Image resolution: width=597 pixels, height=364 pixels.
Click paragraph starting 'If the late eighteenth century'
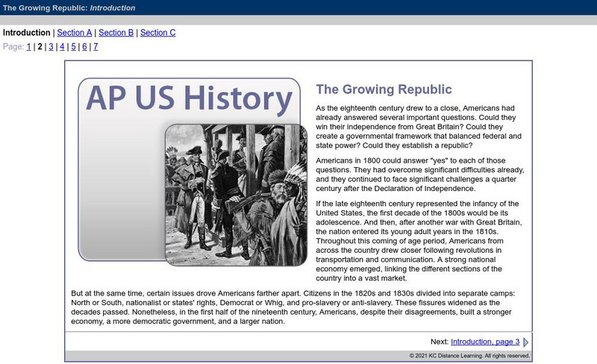419,241
